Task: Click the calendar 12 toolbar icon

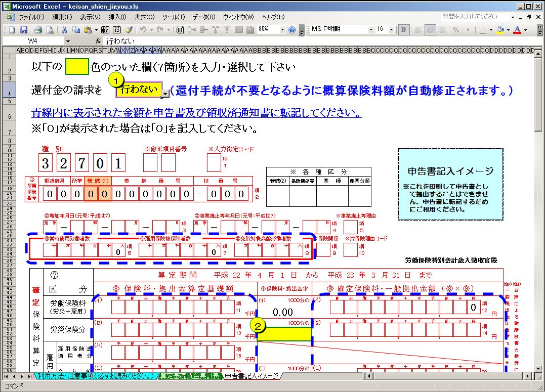Action: (x=117, y=29)
